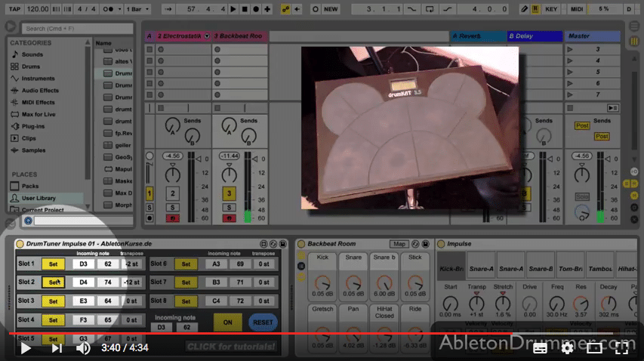Open YouTube player settings gear
The image size is (644, 361).
pos(567,348)
